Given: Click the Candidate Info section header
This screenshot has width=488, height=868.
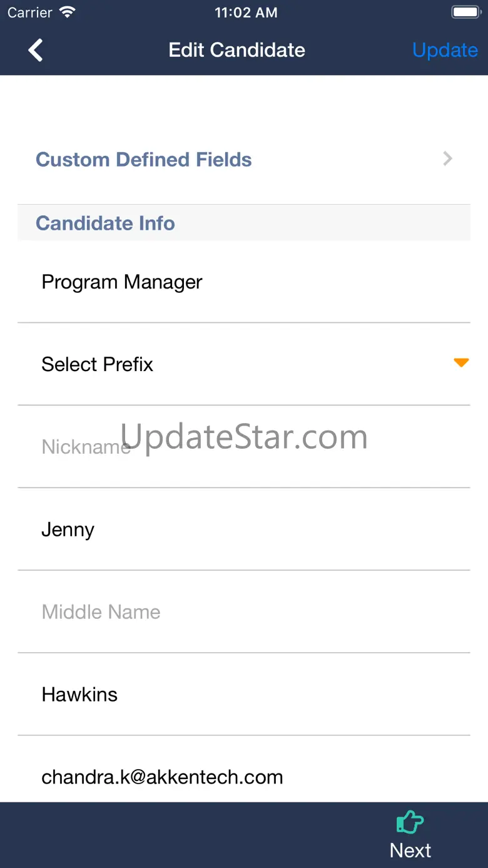Looking at the screenshot, I should pos(105,223).
